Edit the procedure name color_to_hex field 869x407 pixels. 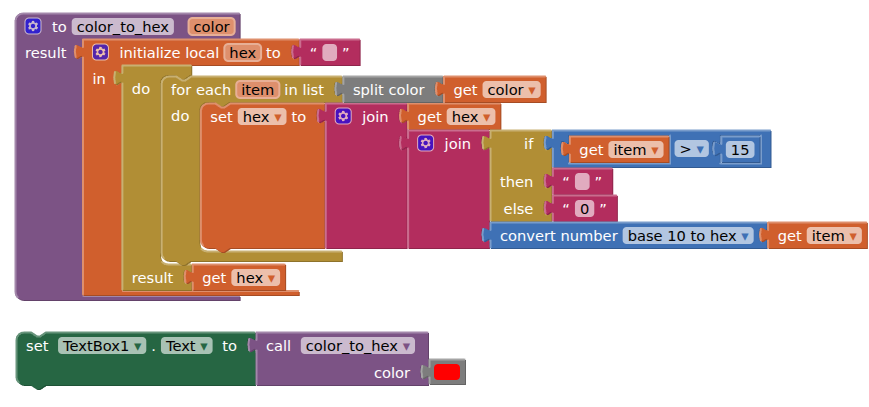point(122,27)
